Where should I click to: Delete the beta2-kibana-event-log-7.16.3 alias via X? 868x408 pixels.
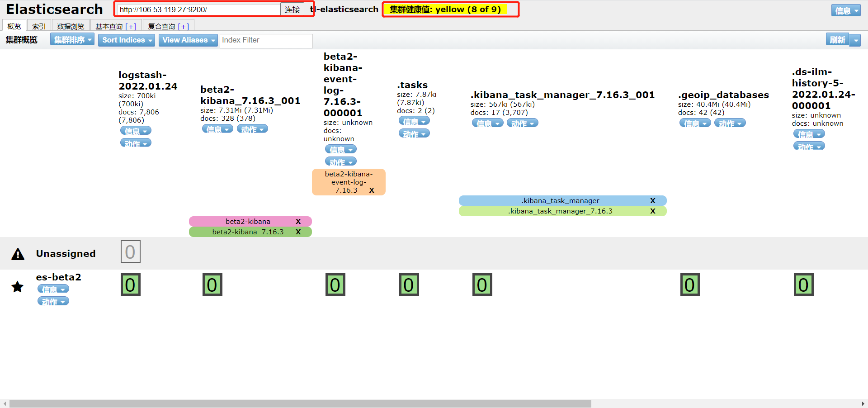coord(372,190)
